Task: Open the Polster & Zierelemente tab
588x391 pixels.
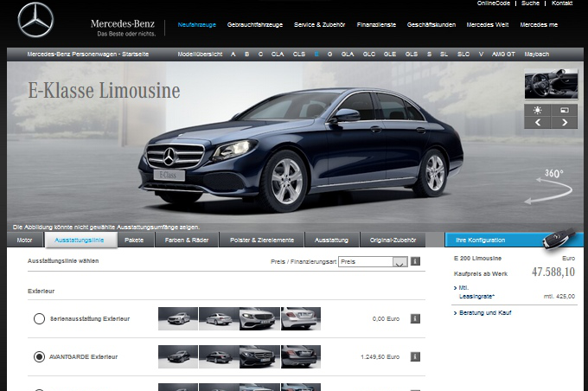Action: 262,240
